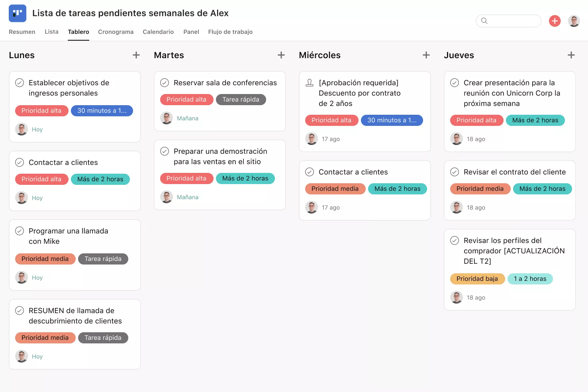588x392 pixels.
Task: Click into the search field
Action: coord(509,21)
